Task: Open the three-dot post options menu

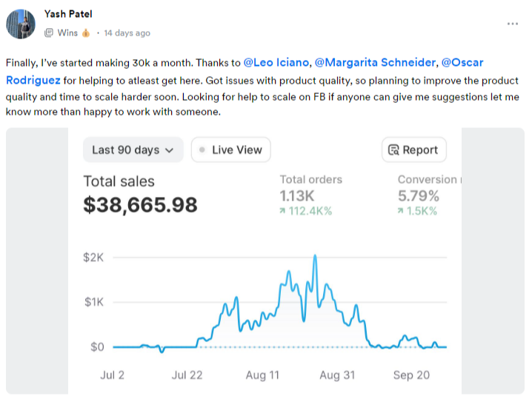Action: [513, 24]
